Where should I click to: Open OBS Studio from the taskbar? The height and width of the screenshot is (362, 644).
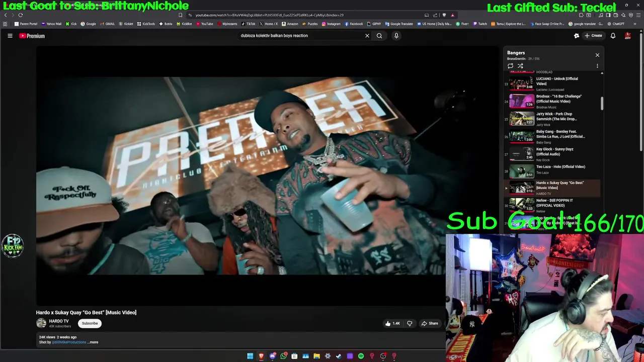[x=383, y=356]
